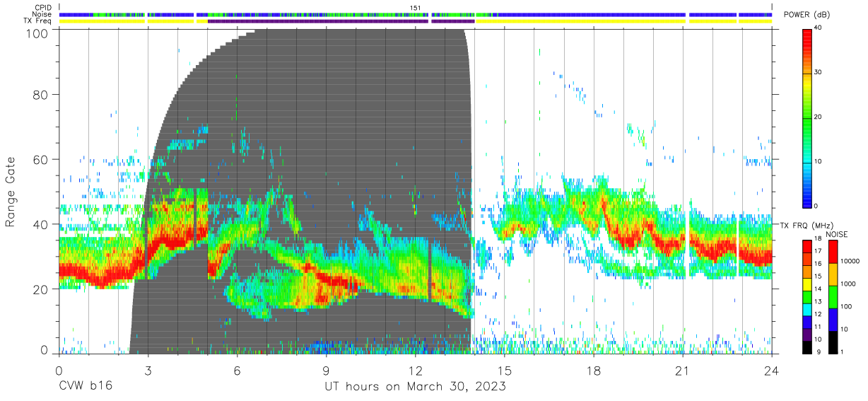Click the POWER (dB) gradient colorbar
868x401 pixels.
coord(808,117)
